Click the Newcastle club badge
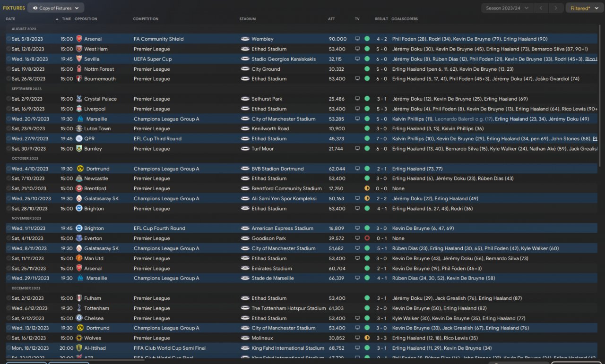This screenshot has height=364, width=605. click(79, 178)
